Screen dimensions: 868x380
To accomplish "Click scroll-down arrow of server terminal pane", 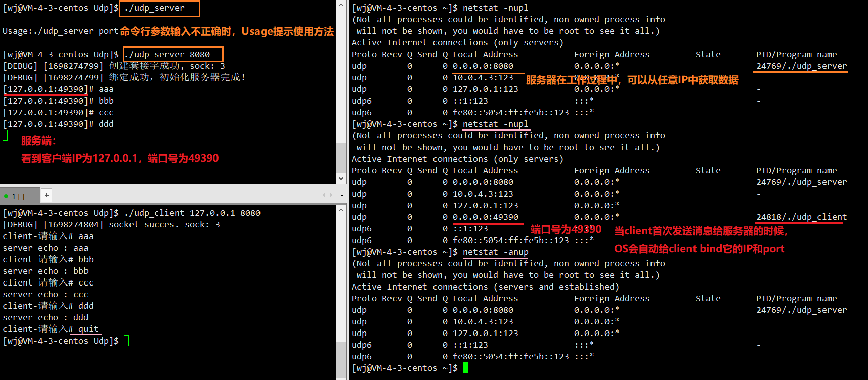I will [341, 179].
